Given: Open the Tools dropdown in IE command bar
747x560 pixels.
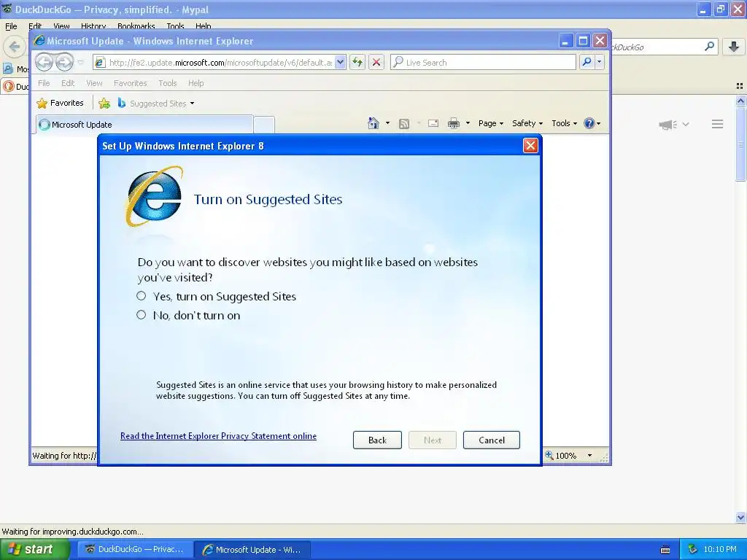Looking at the screenshot, I should click(564, 123).
